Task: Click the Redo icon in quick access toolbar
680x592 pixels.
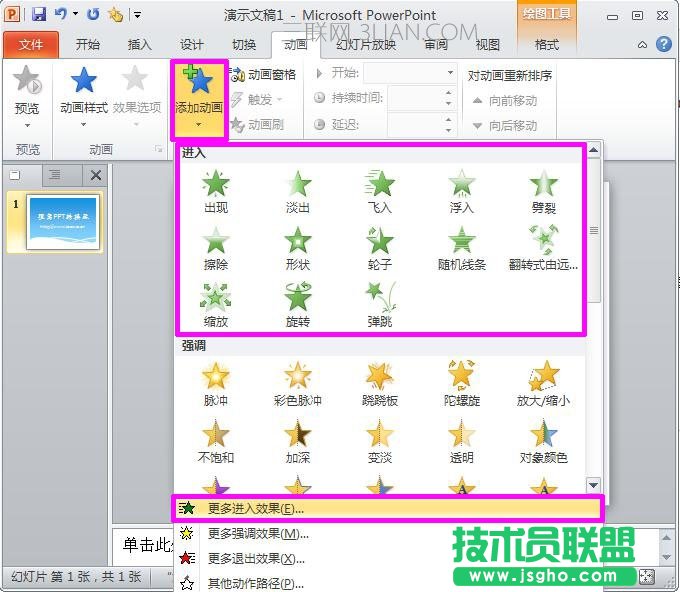Action: coord(93,14)
